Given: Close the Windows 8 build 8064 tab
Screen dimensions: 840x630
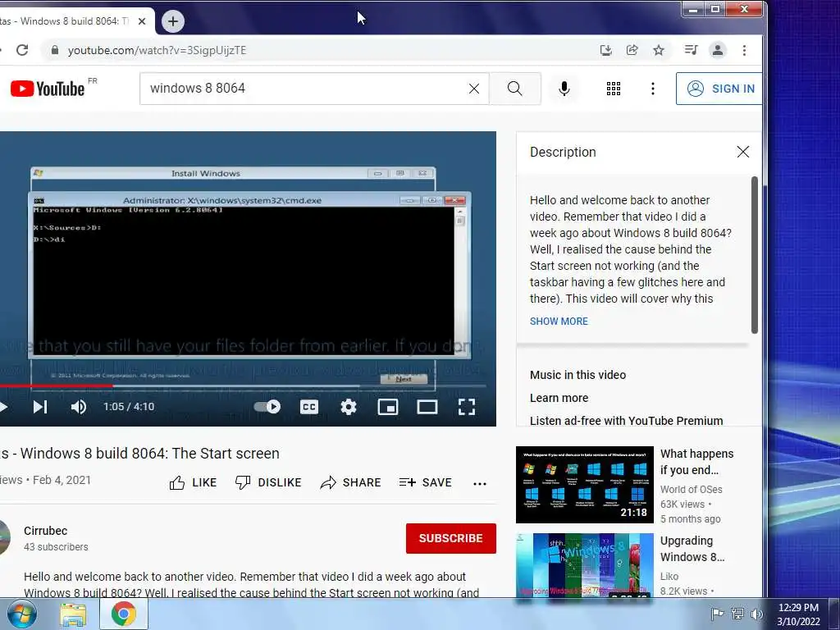Looking at the screenshot, I should click(141, 21).
